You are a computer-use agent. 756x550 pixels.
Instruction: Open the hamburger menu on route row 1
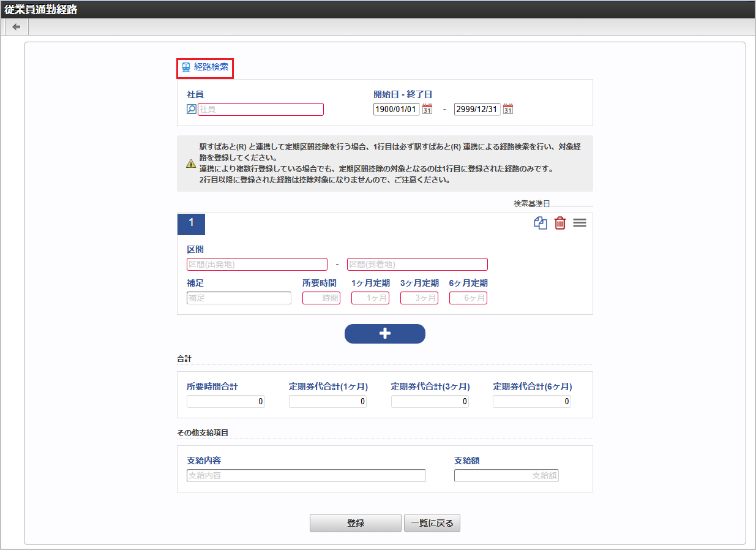579,223
